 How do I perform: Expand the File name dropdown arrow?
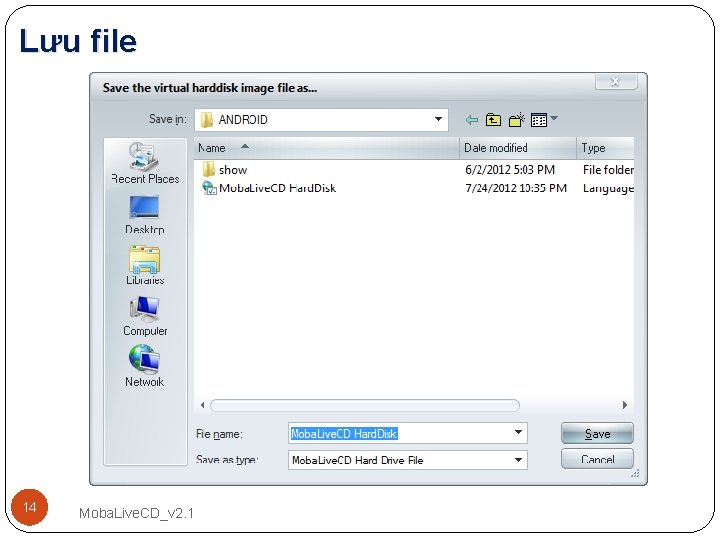[518, 433]
